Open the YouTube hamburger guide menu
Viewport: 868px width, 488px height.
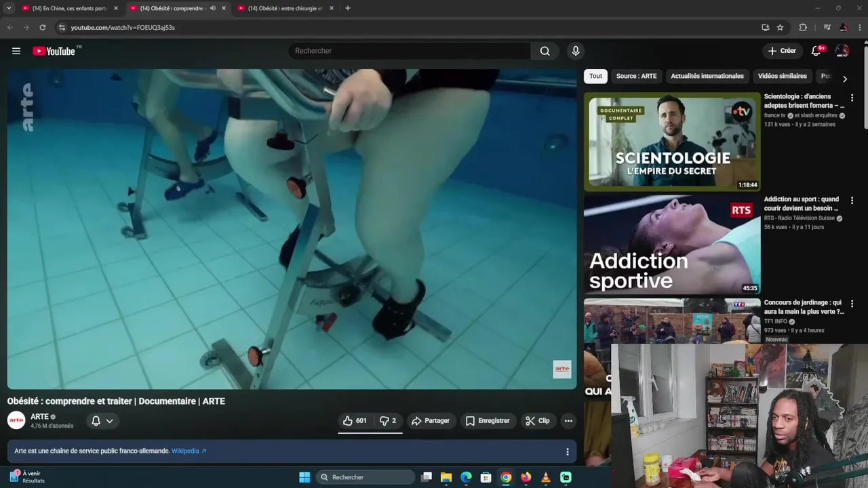point(16,51)
